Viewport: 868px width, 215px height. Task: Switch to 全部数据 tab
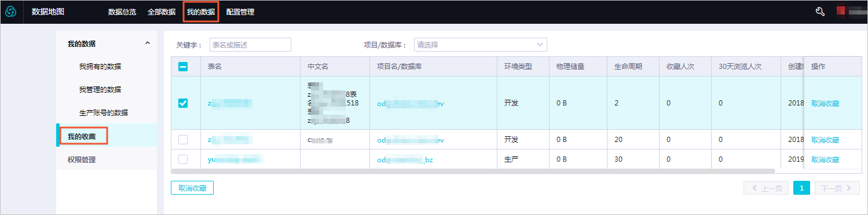click(x=162, y=12)
